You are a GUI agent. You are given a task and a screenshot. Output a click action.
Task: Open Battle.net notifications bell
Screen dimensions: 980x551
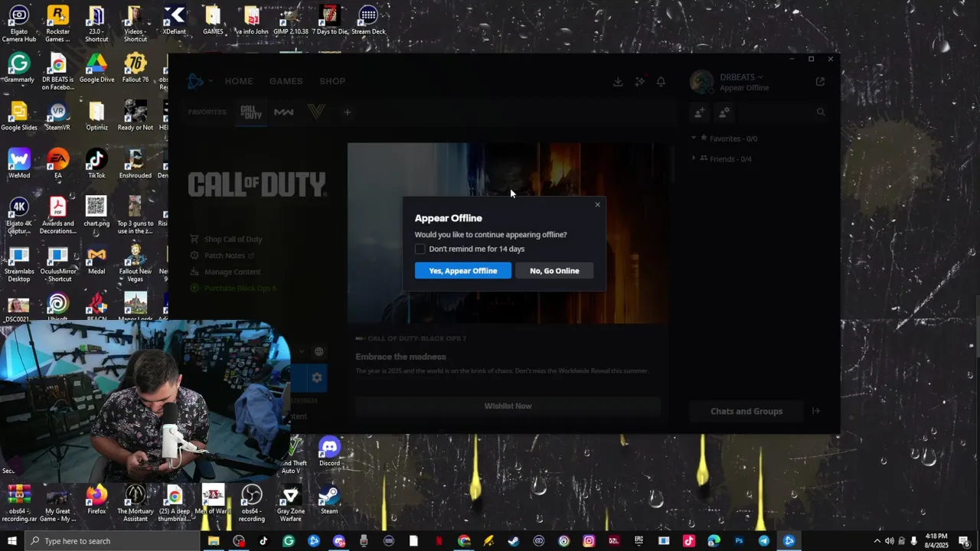(661, 82)
